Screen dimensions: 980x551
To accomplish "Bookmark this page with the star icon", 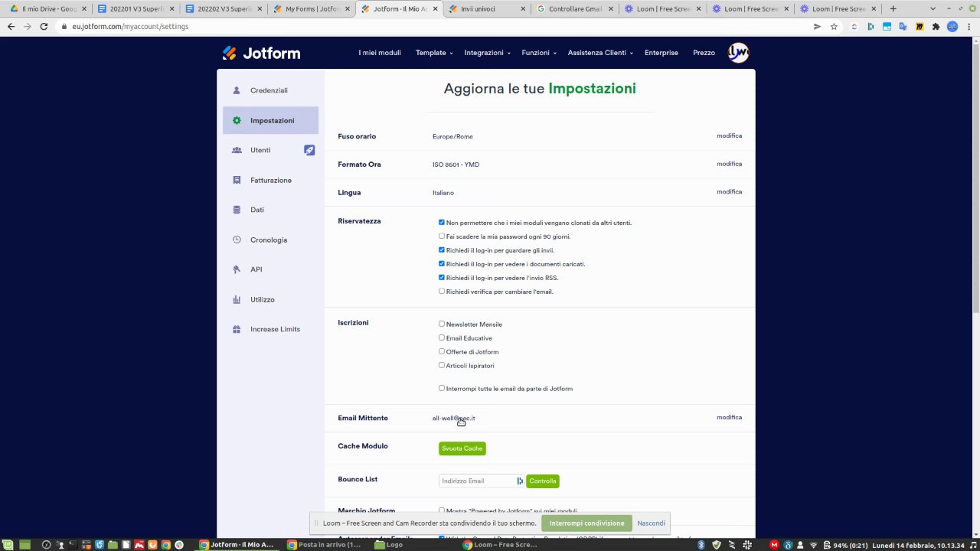I will [834, 26].
